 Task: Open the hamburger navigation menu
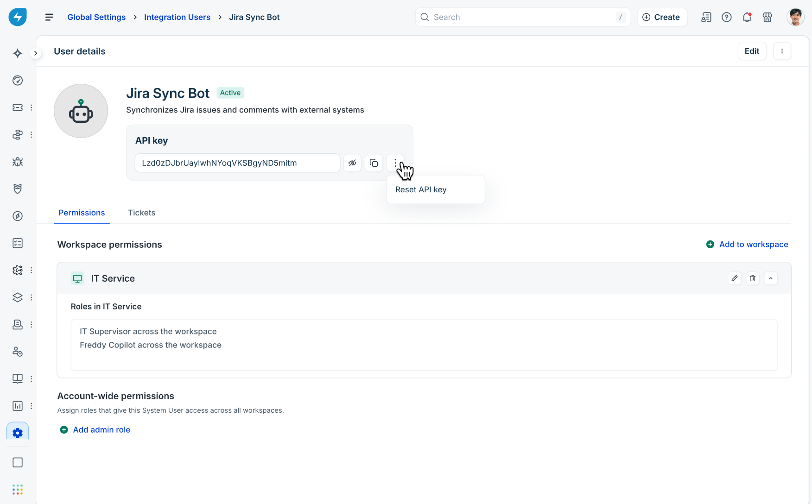coord(49,17)
